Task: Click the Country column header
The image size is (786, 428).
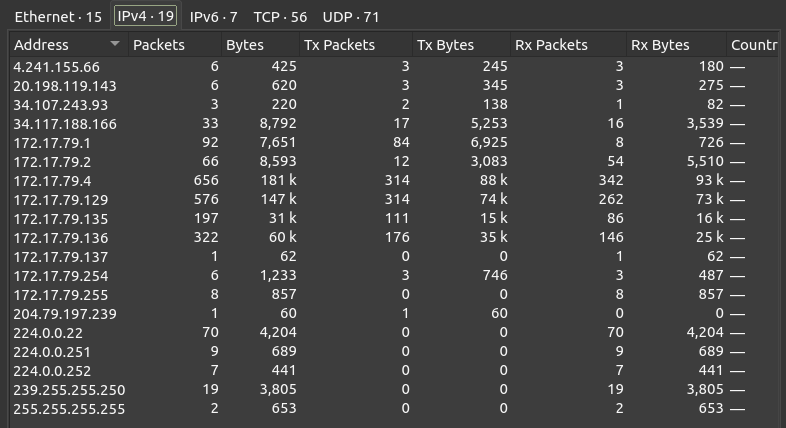Action: coord(753,45)
